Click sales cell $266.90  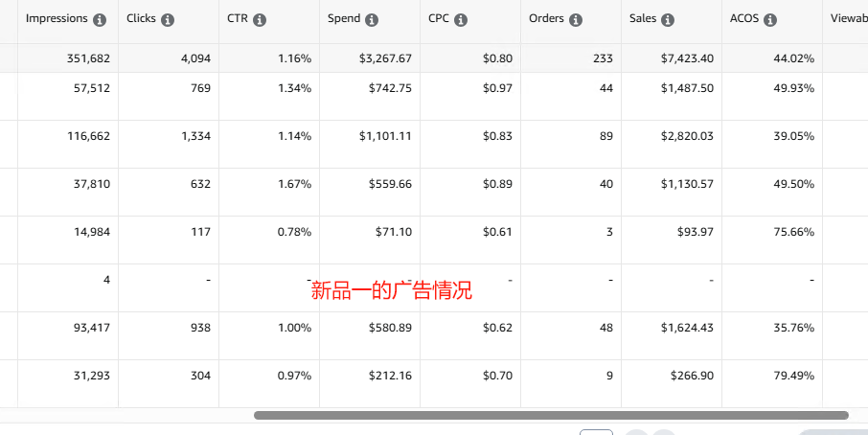692,376
